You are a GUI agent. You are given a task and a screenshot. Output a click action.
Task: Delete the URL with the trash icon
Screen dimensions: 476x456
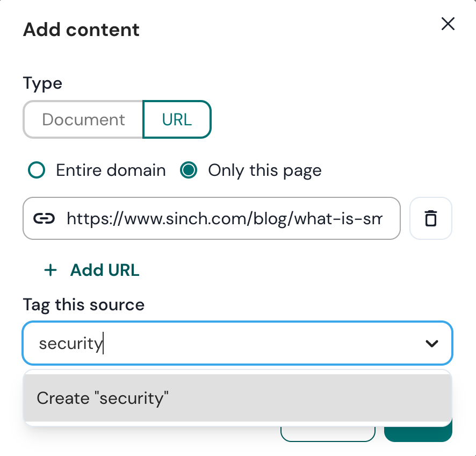[x=430, y=218]
